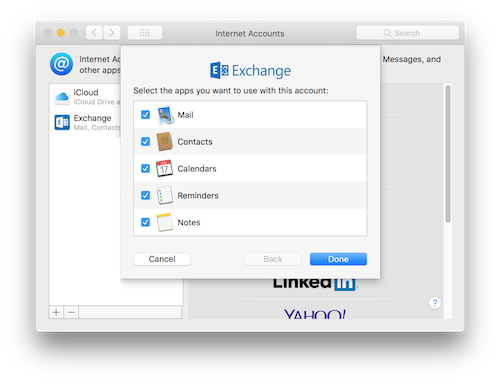Click the Mail label text
500x383 pixels.
pyautogui.click(x=185, y=115)
